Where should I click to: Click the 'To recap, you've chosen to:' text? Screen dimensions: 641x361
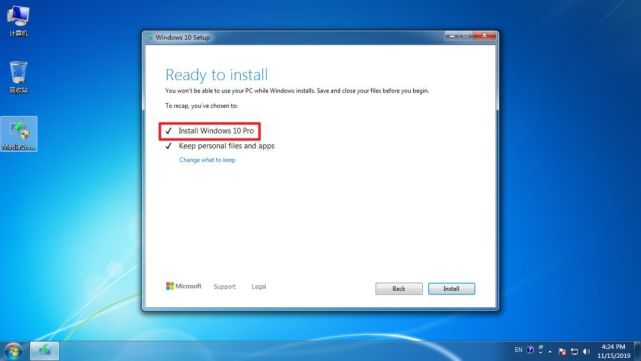[202, 105]
